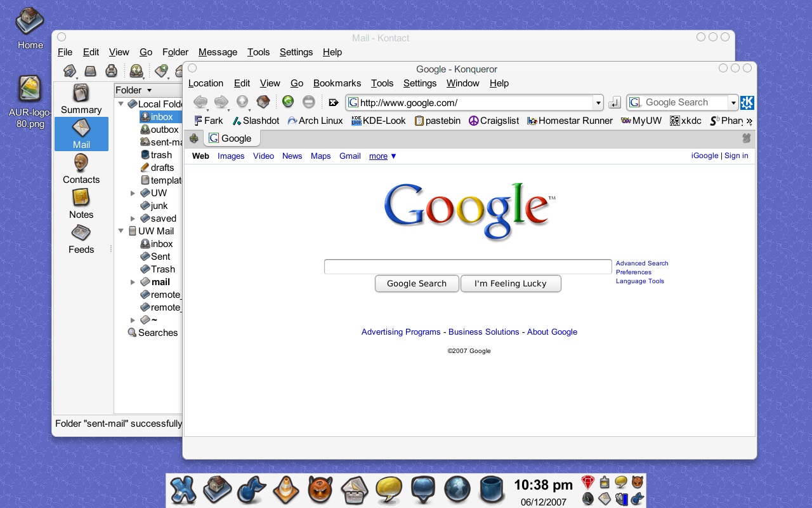Reload the page with the green arrow icon

tap(288, 102)
